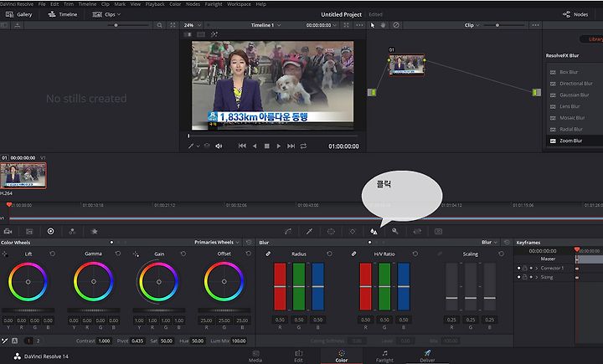Click the green H/V Ratio slider bar
The height and width of the screenshot is (364, 603).
(x=384, y=286)
